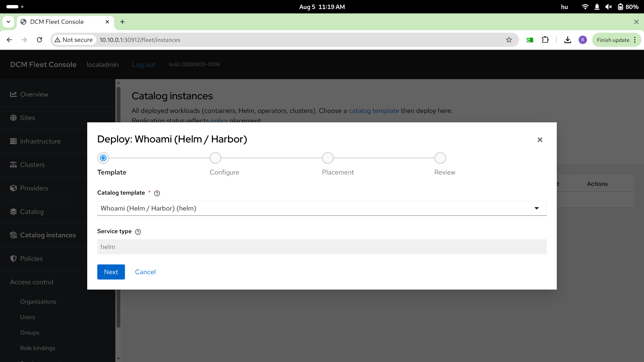Select the Review wizard step circle
The height and width of the screenshot is (362, 644).
440,158
